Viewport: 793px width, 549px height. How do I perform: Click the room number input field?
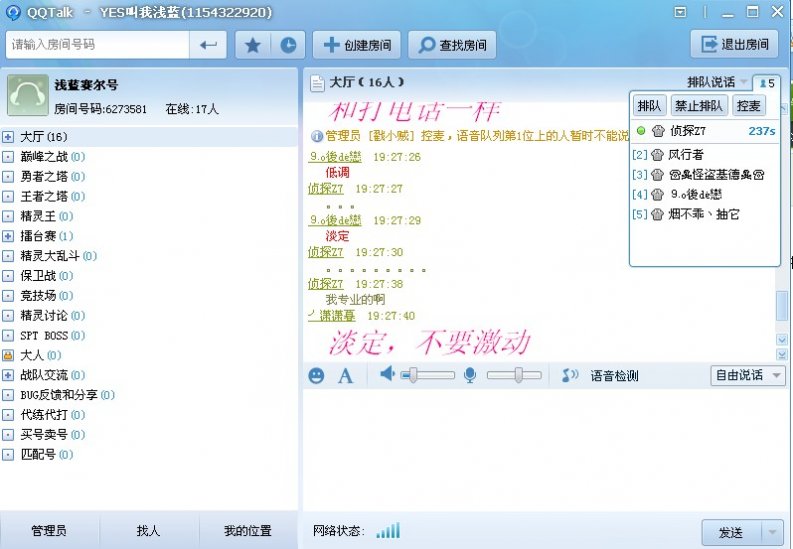98,45
